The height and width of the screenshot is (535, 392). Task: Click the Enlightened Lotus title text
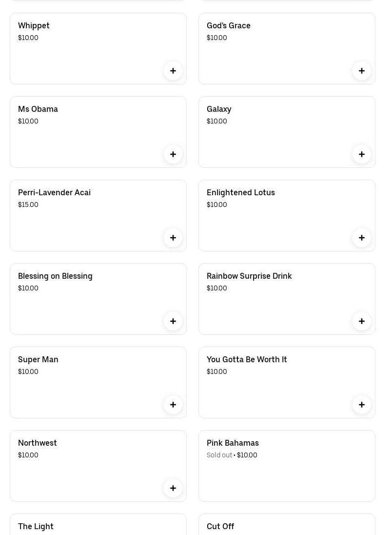241,192
